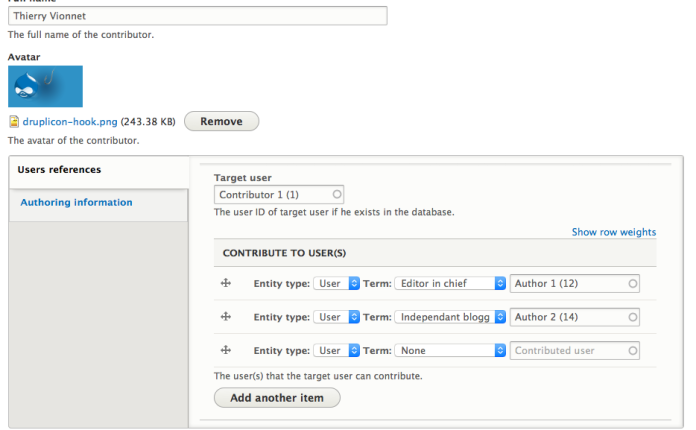Focus the Author 1 (12) user field
This screenshot has height=430, width=696.
tap(575, 284)
